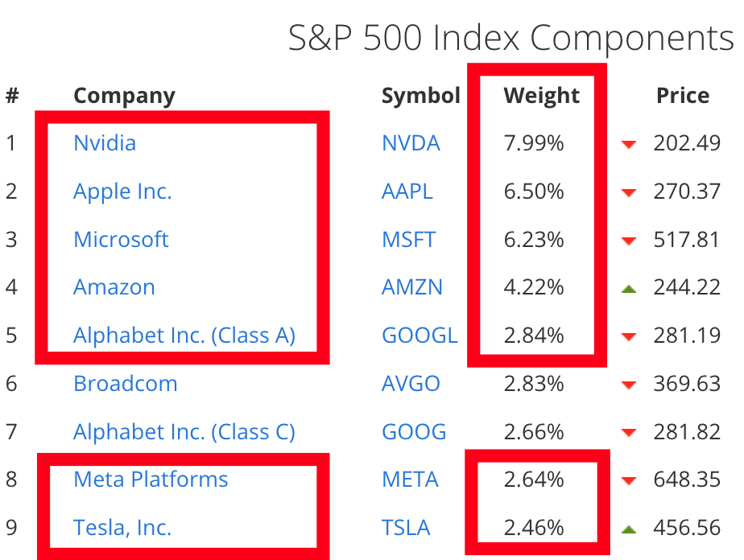The width and height of the screenshot is (744, 560).
Task: Click the Microsoft company link
Action: pyautogui.click(x=121, y=240)
